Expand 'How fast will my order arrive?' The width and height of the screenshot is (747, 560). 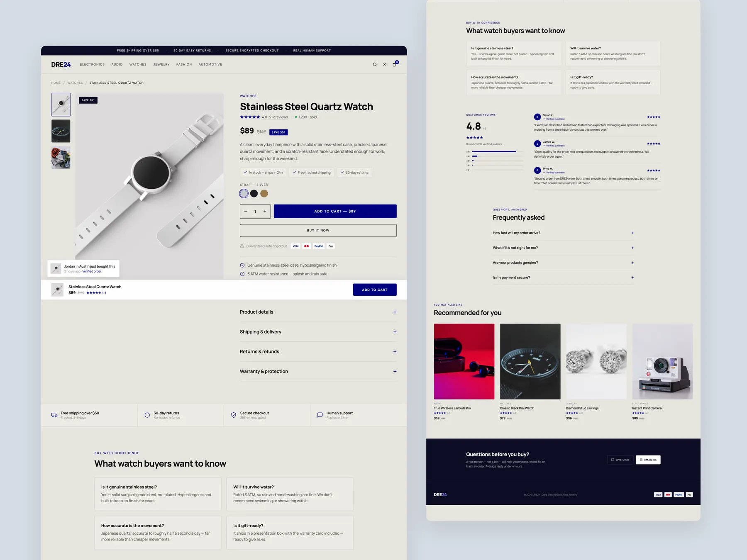(564, 233)
